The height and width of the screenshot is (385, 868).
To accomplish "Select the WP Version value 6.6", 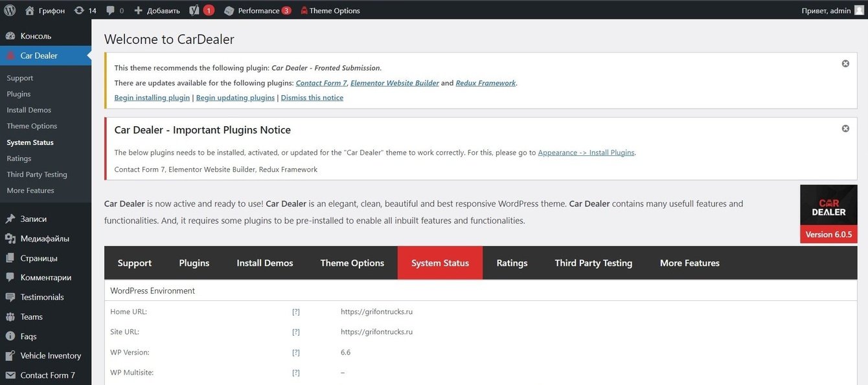I will [346, 353].
